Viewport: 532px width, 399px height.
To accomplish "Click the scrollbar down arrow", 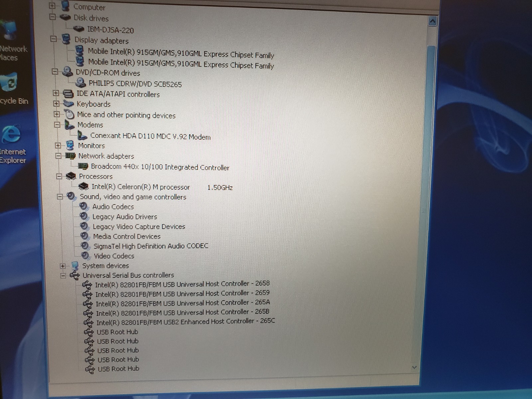I will point(414,367).
